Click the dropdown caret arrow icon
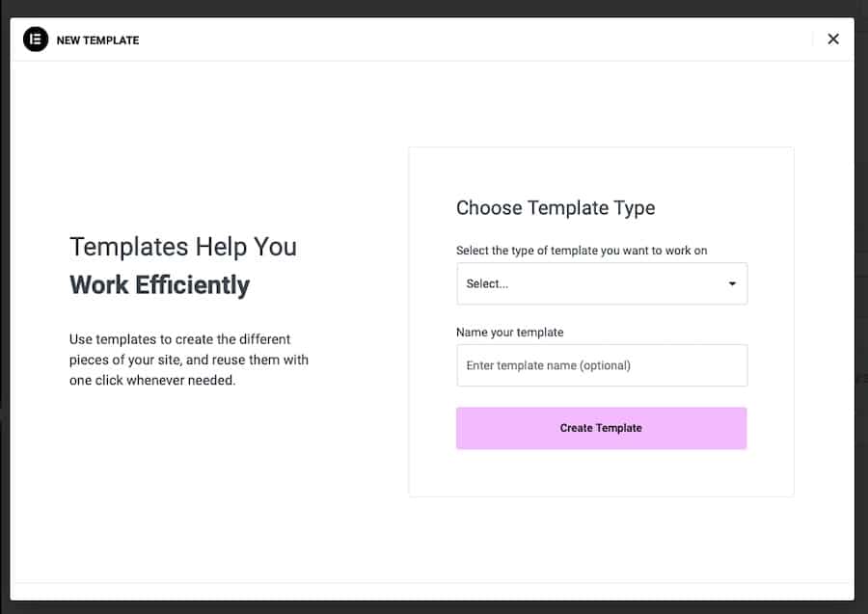 click(732, 284)
